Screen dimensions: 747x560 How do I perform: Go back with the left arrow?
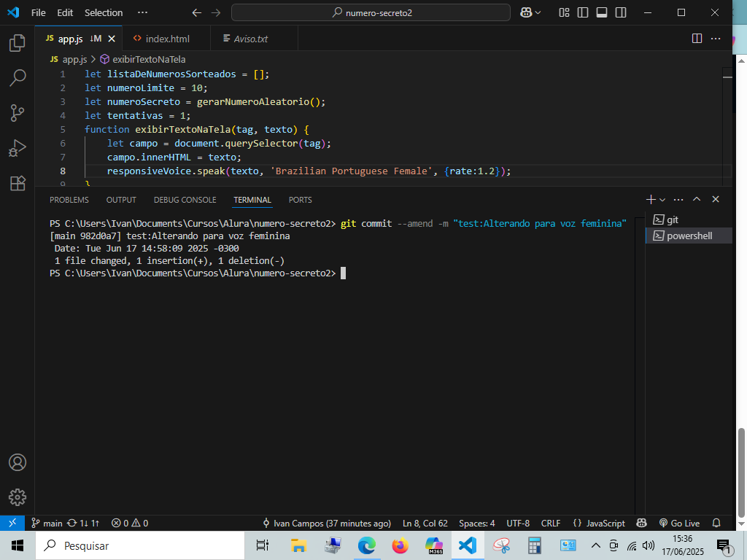tap(196, 13)
